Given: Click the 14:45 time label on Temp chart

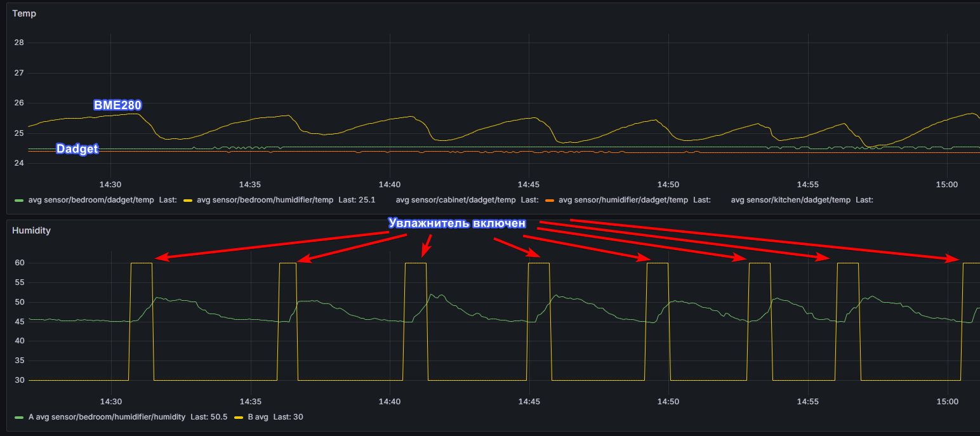Looking at the screenshot, I should [x=529, y=185].
